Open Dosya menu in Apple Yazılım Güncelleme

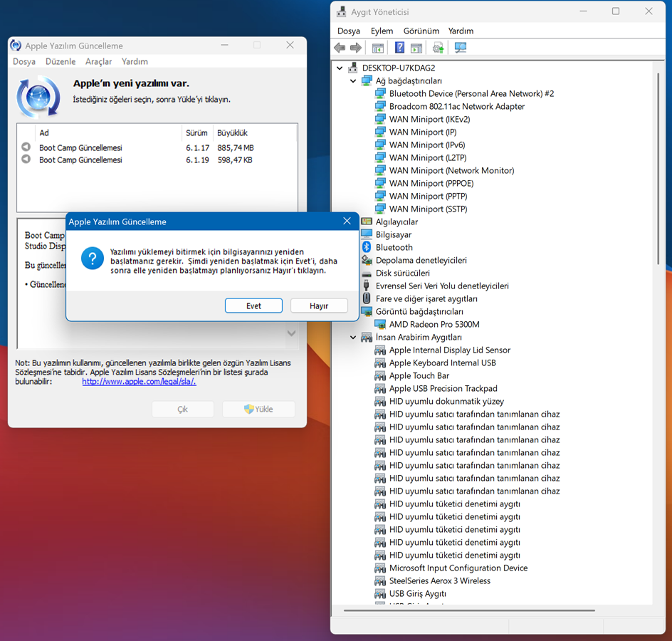click(x=24, y=61)
